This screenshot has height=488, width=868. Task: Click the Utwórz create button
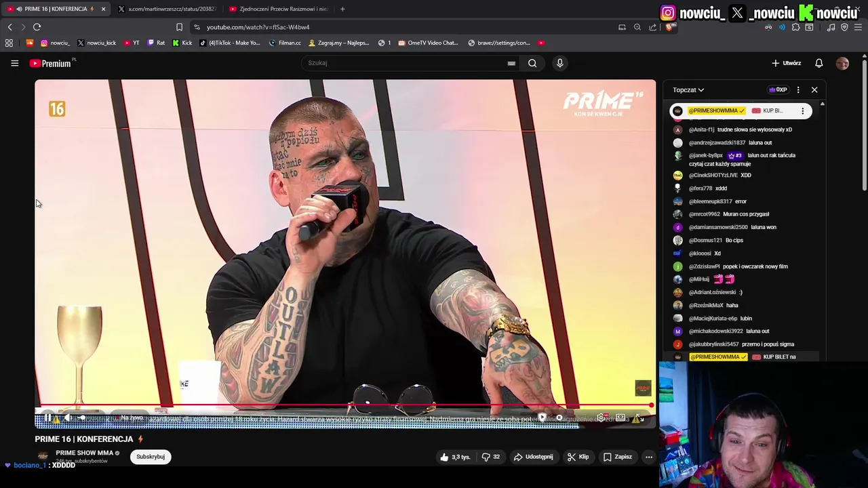pyautogui.click(x=786, y=63)
